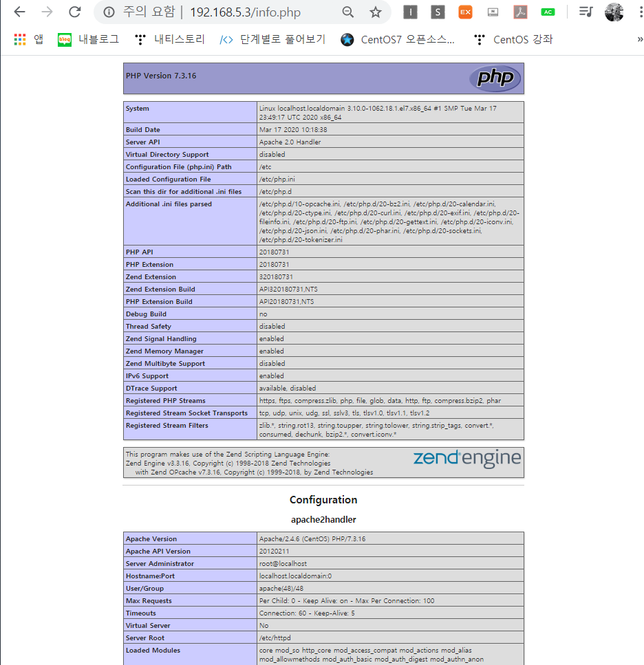Viewport: 644px width, 665px height.
Task: Open the Chrome profile avatar
Action: pyautogui.click(x=614, y=12)
